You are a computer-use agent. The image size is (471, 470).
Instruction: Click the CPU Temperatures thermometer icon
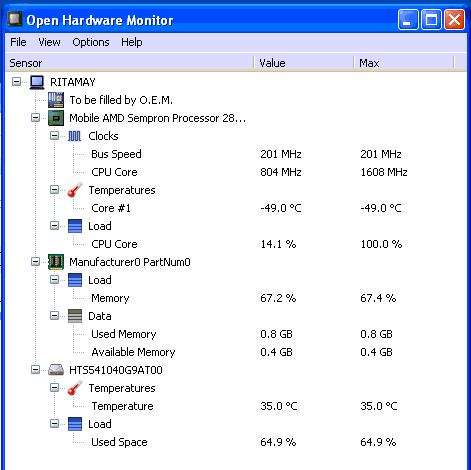pyautogui.click(x=75, y=190)
